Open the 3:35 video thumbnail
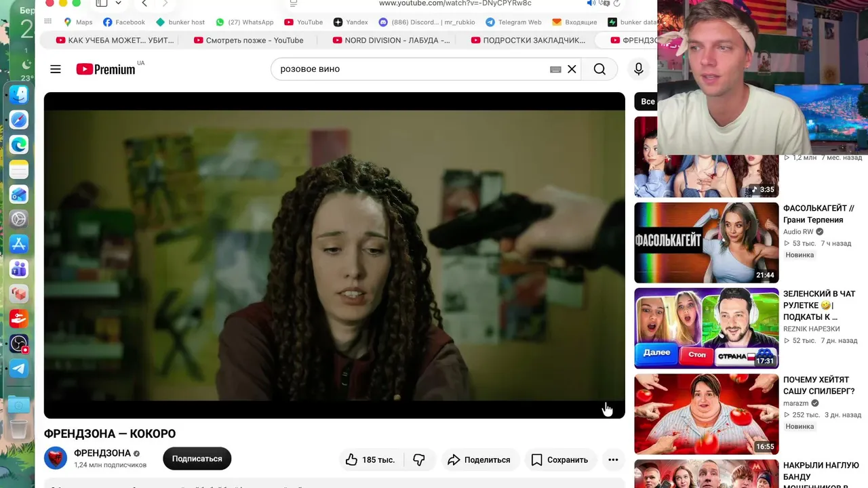868x488 pixels. click(707, 157)
